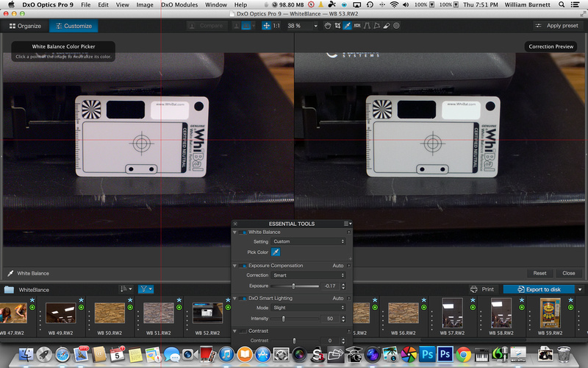
Task: Open the image filter dropdown
Action: (x=146, y=289)
